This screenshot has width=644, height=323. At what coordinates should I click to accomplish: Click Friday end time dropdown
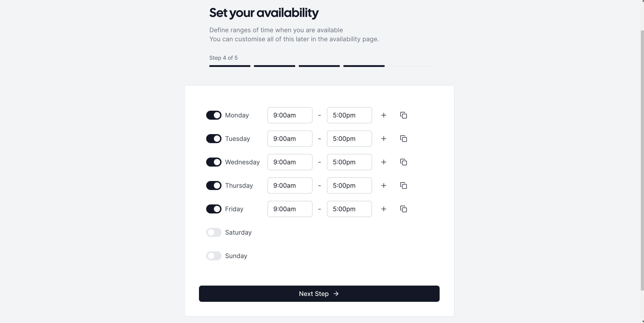coord(349,208)
